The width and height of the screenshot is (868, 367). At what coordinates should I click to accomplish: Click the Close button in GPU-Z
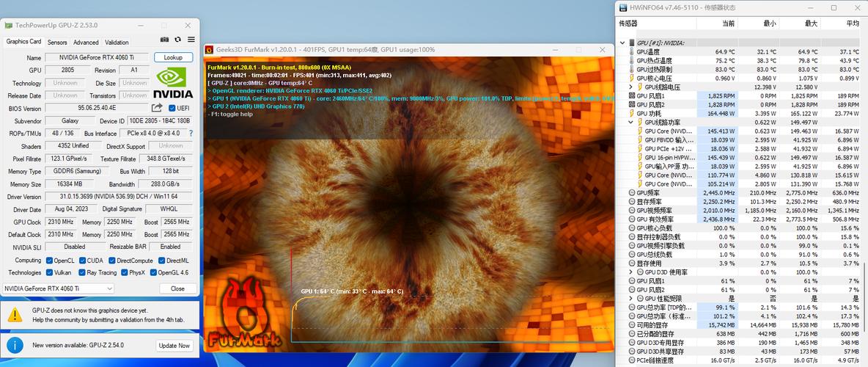click(x=177, y=289)
